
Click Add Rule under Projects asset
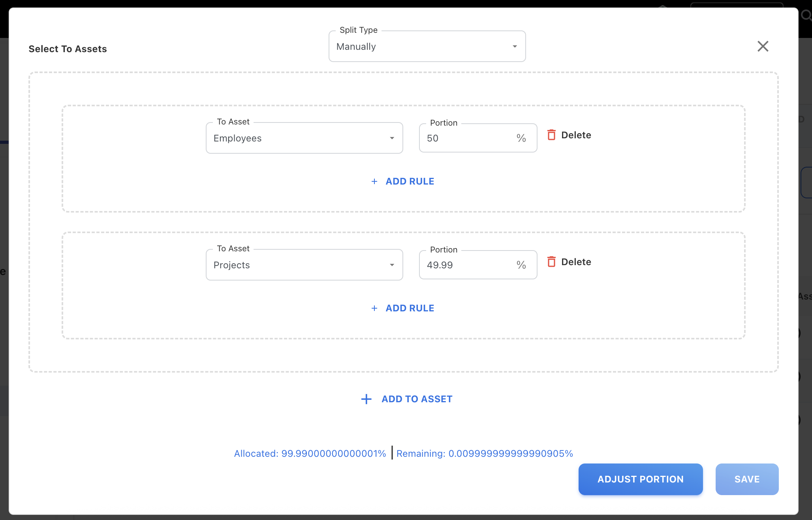click(410, 308)
